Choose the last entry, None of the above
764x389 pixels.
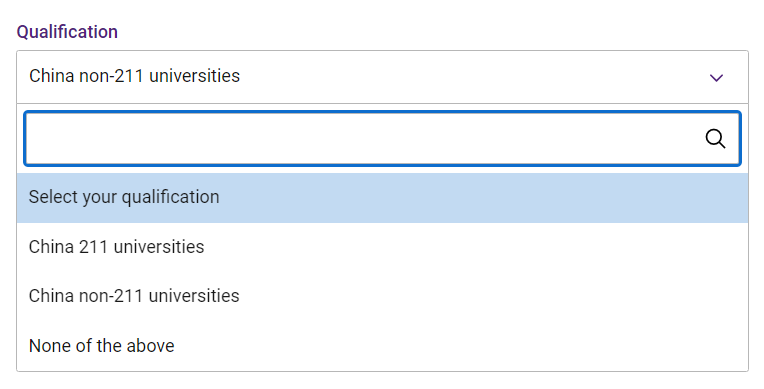pos(382,346)
